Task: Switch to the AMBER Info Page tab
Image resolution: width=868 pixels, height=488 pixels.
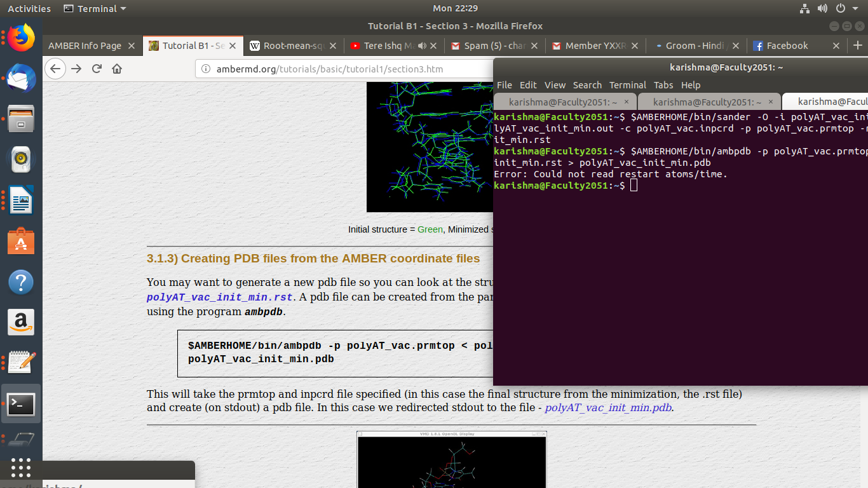Action: tap(85, 46)
